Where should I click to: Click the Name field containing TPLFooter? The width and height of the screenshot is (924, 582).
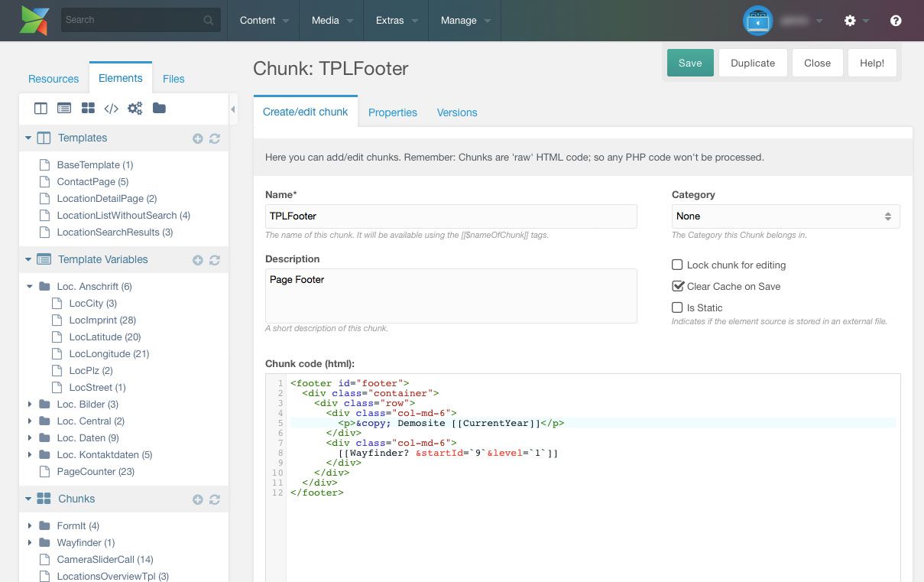point(451,216)
